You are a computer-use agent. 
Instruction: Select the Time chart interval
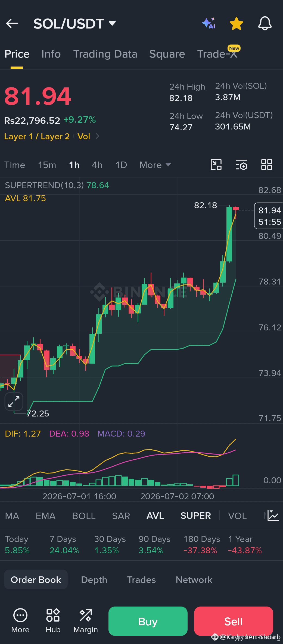15,165
